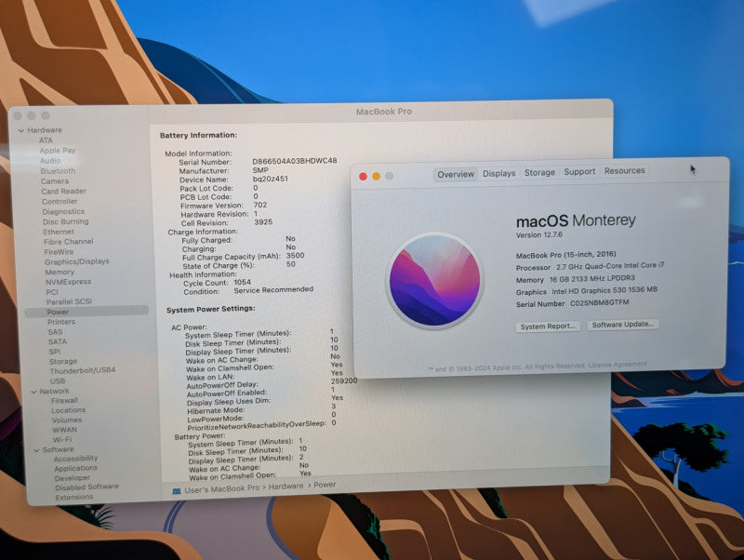The height and width of the screenshot is (560, 744).
Task: Select Controller in the sidebar
Action: click(x=60, y=201)
